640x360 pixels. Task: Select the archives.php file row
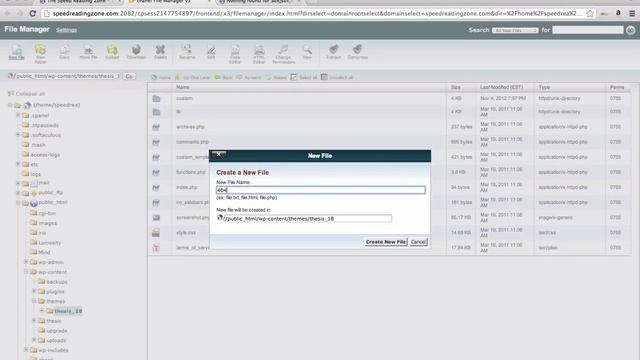coord(389,127)
